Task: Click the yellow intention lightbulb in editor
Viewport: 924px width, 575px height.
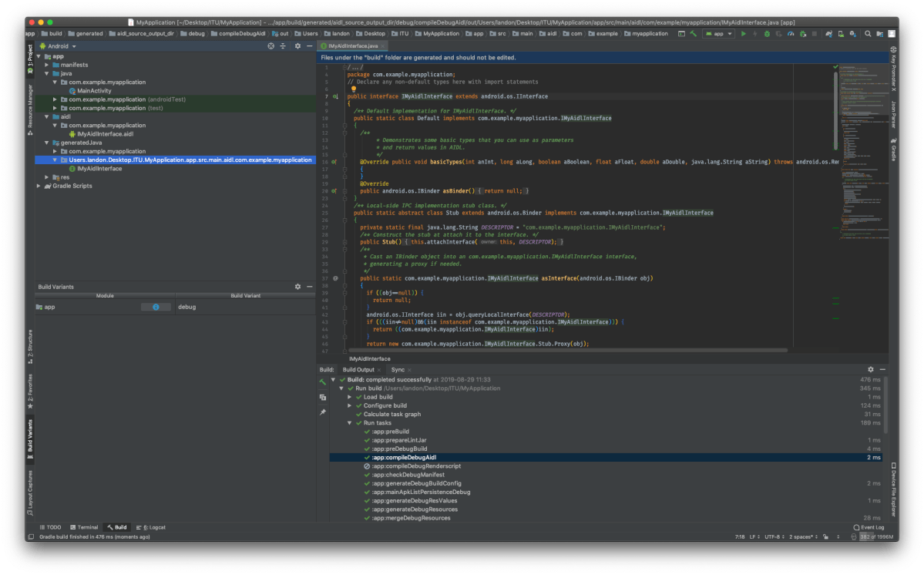Action: point(354,89)
